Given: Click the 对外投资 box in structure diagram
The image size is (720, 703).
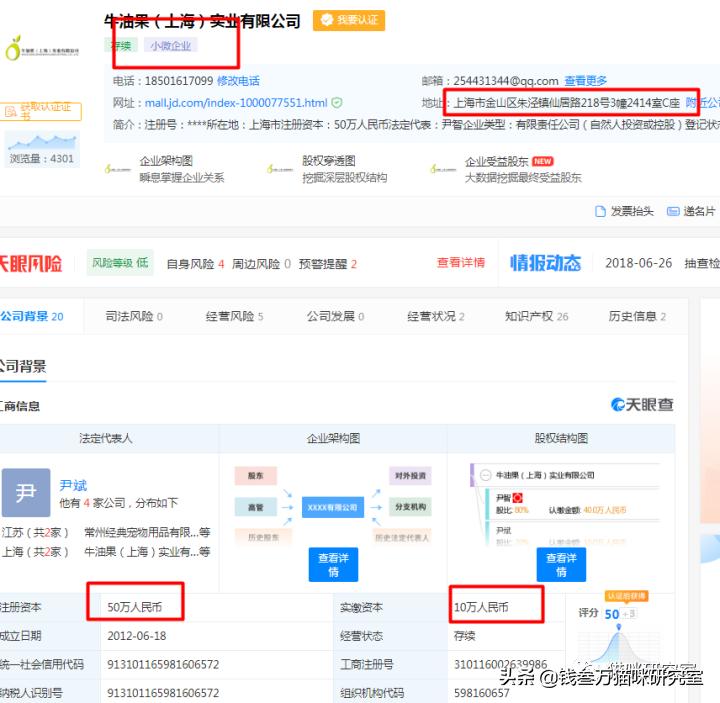Looking at the screenshot, I should 410,476.
